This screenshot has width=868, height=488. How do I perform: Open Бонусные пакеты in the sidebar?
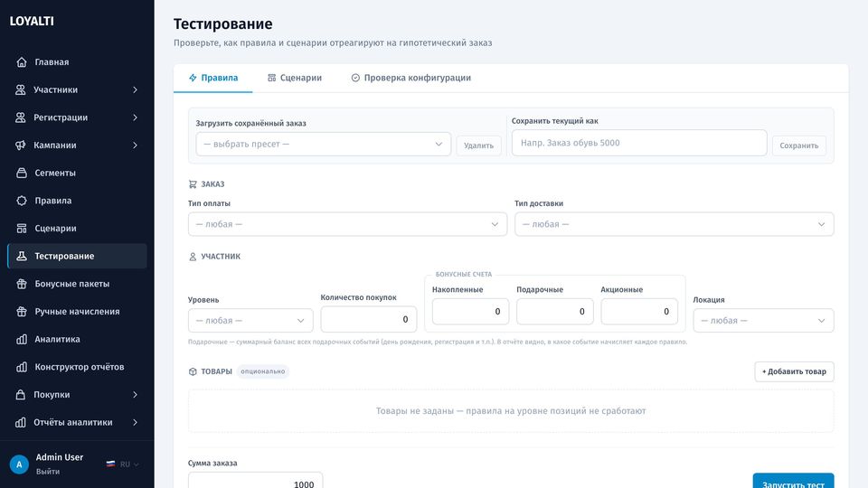pos(77,284)
